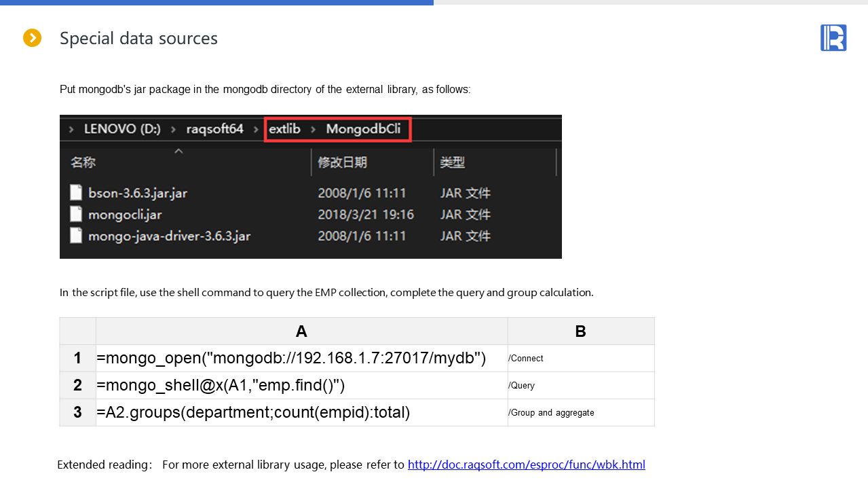Click the /Query comment cell
The width and height of the screenshot is (868, 489).
click(581, 385)
